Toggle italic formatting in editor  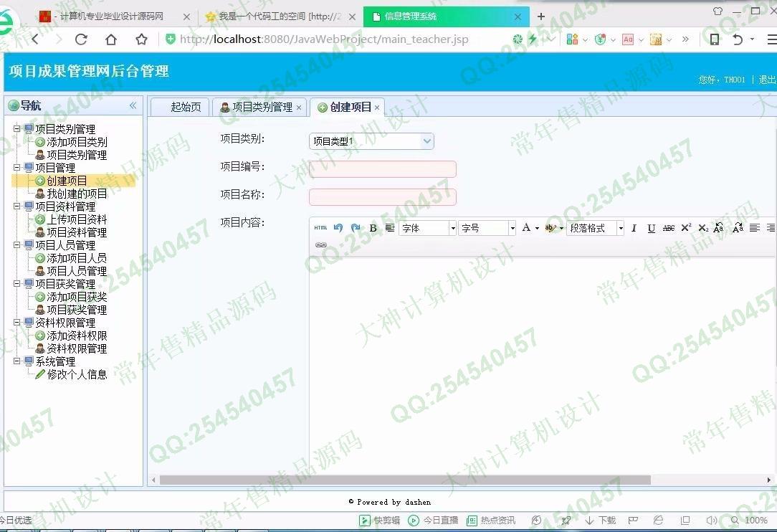point(634,228)
